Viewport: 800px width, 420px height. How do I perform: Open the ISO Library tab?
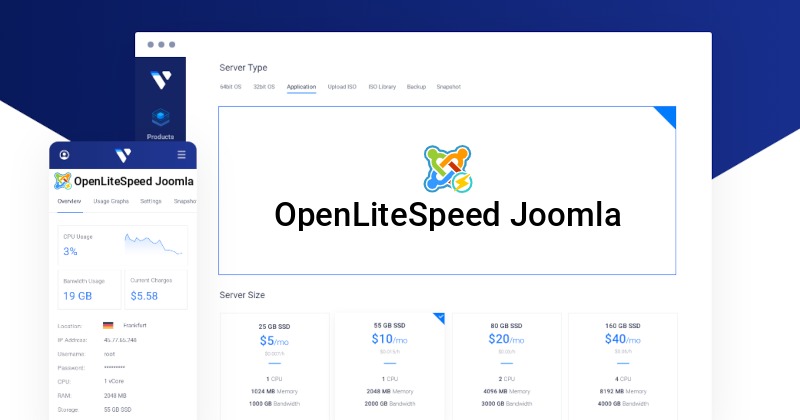[382, 87]
